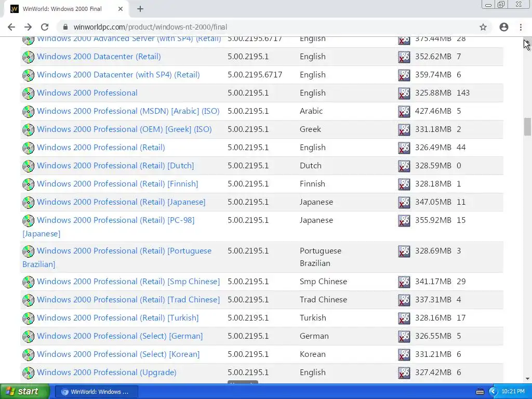Viewport: 532px width, 399px height.
Task: Click x86 architecture icon in the Greek row
Action: point(404,129)
